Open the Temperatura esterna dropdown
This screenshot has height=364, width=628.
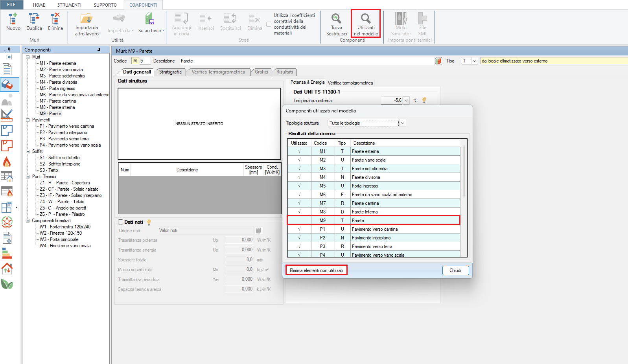(x=406, y=101)
